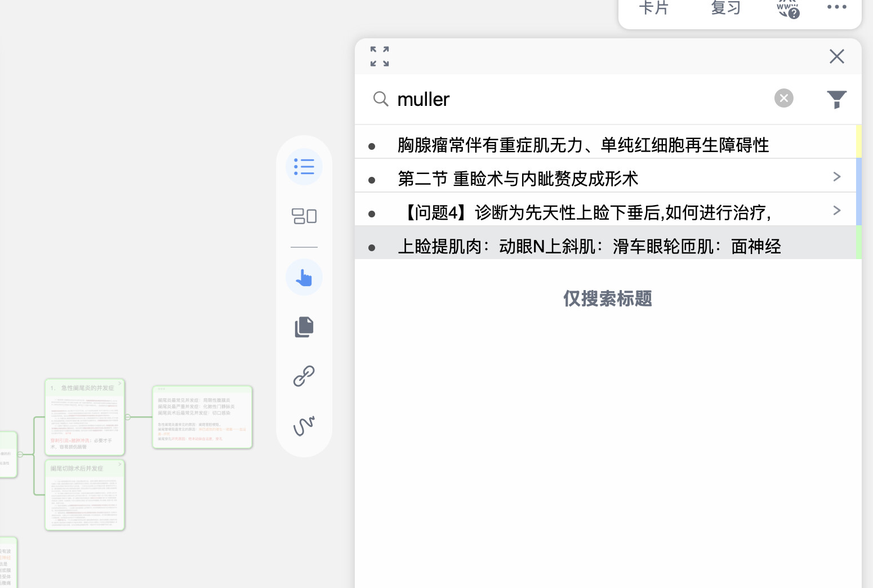The height and width of the screenshot is (588, 873).
Task: Click the copy documents icon
Action: (x=304, y=327)
